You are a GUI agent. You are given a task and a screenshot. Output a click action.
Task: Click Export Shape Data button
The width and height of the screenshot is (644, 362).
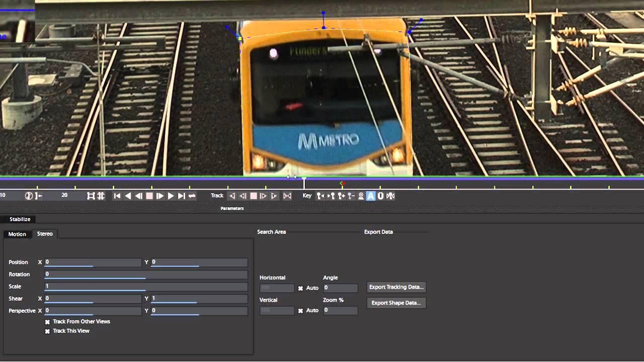pos(396,303)
